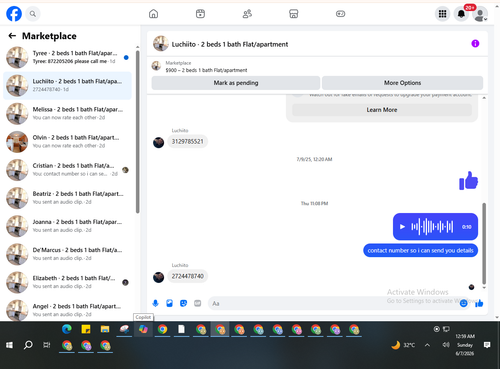
Task: Open the Marketplace storefront icon
Action: [293, 14]
